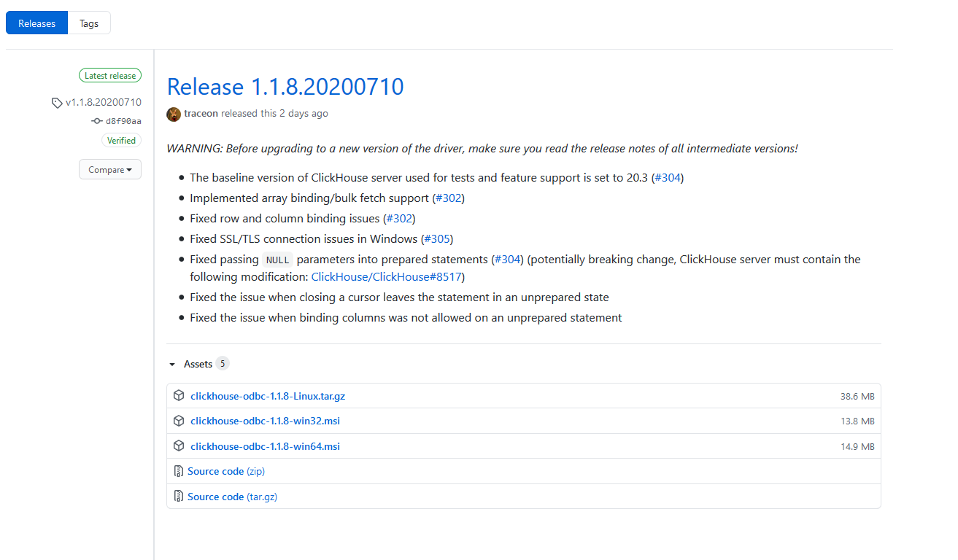Click the Latest release badge
Image resolution: width=958 pixels, height=560 pixels.
pyautogui.click(x=109, y=75)
